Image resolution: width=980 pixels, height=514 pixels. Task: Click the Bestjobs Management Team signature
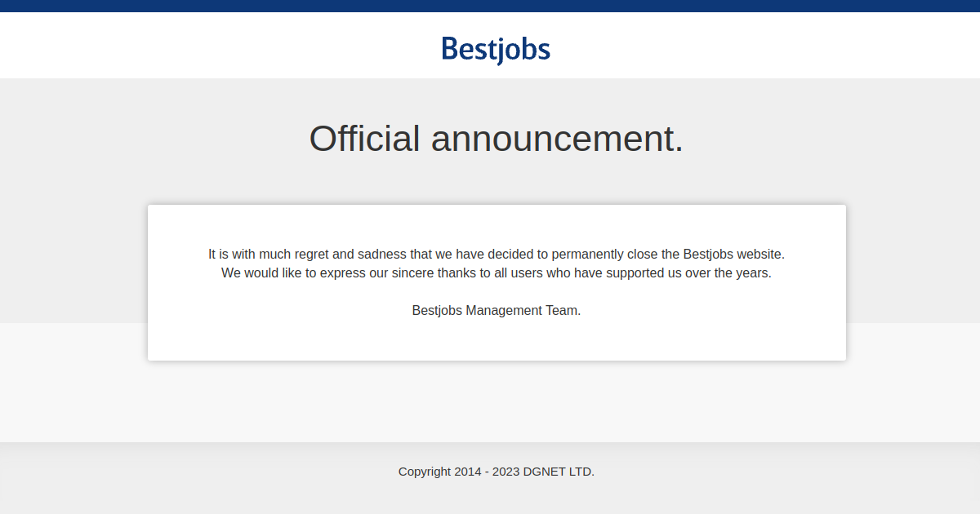tap(497, 310)
